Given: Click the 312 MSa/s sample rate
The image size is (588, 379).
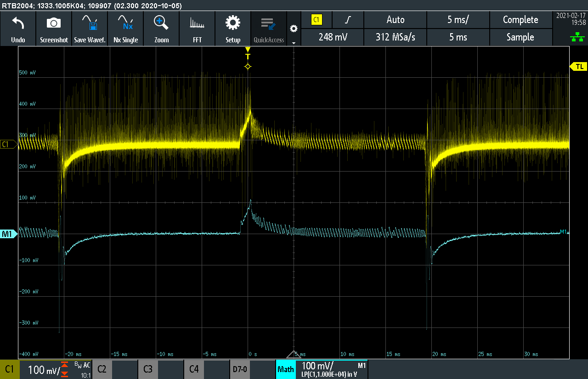Looking at the screenshot, I should (x=396, y=37).
